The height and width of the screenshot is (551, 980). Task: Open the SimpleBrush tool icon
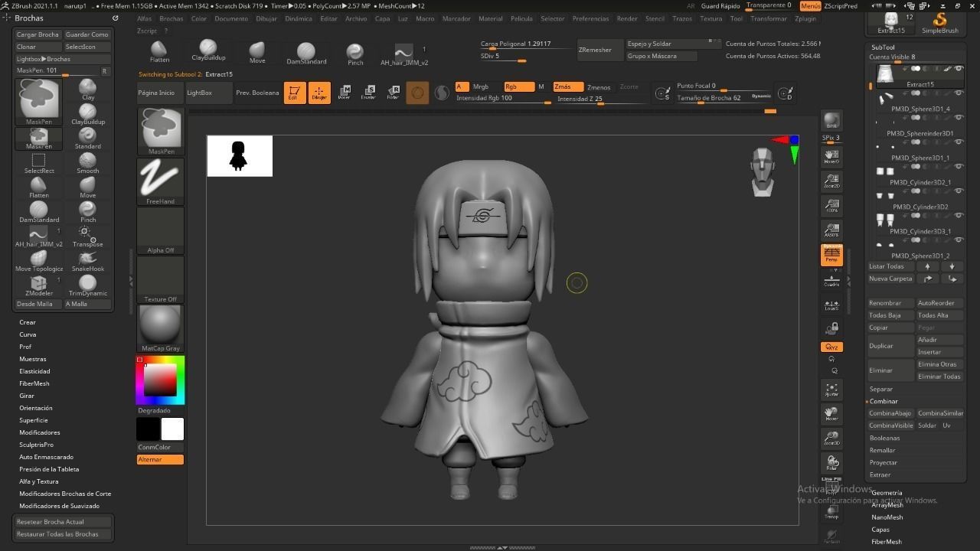point(939,23)
